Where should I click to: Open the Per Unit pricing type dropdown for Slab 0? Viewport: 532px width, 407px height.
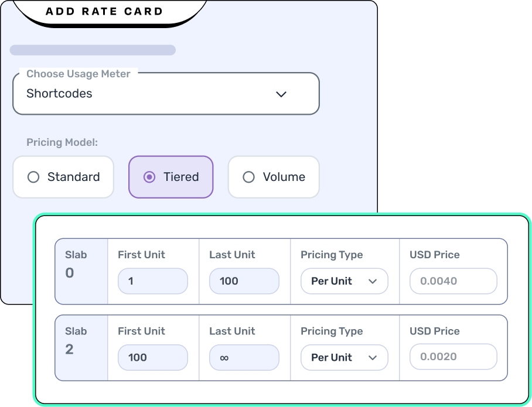point(345,281)
